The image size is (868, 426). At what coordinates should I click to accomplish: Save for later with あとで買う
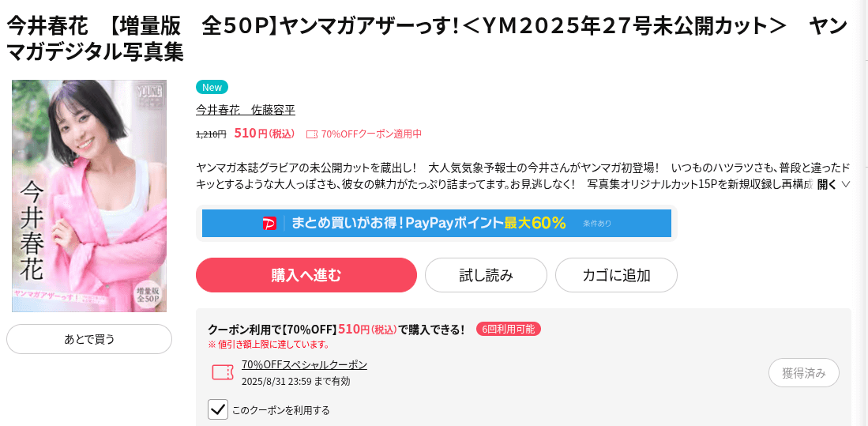89,339
